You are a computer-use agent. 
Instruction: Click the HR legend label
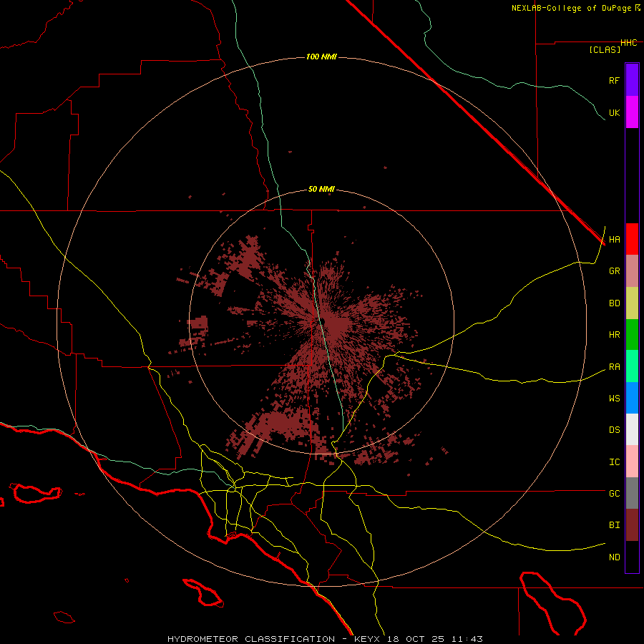click(x=614, y=335)
